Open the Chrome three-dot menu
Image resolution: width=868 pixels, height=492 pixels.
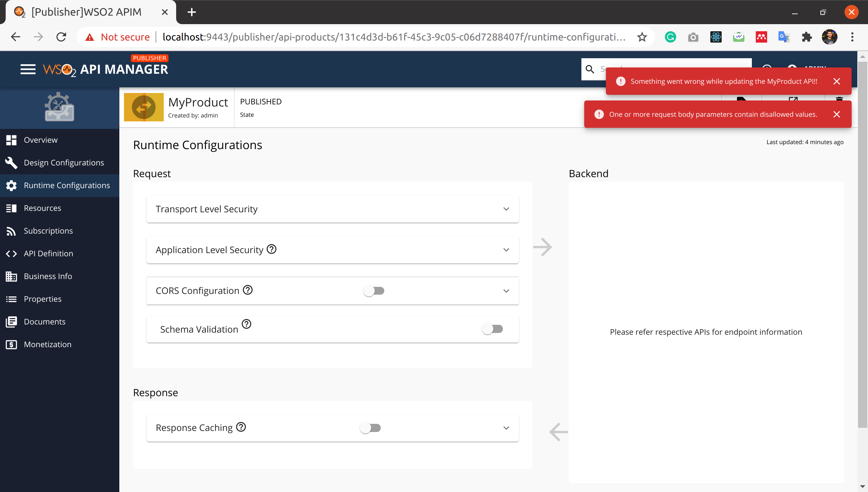[852, 37]
